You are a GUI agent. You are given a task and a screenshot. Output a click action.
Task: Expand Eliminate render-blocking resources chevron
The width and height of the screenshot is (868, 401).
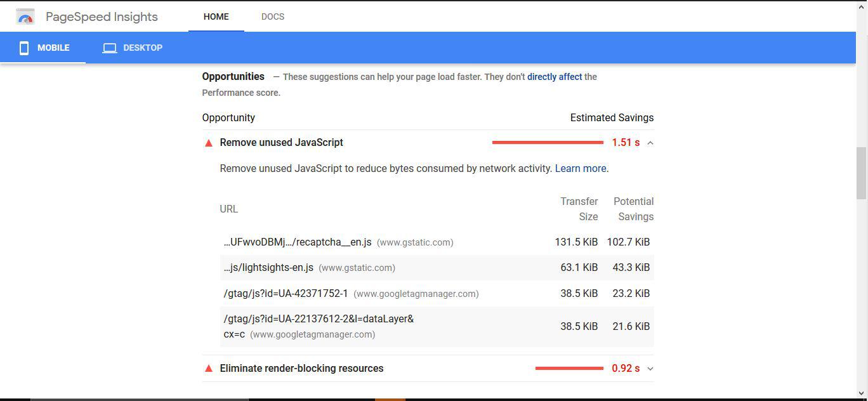click(x=650, y=369)
